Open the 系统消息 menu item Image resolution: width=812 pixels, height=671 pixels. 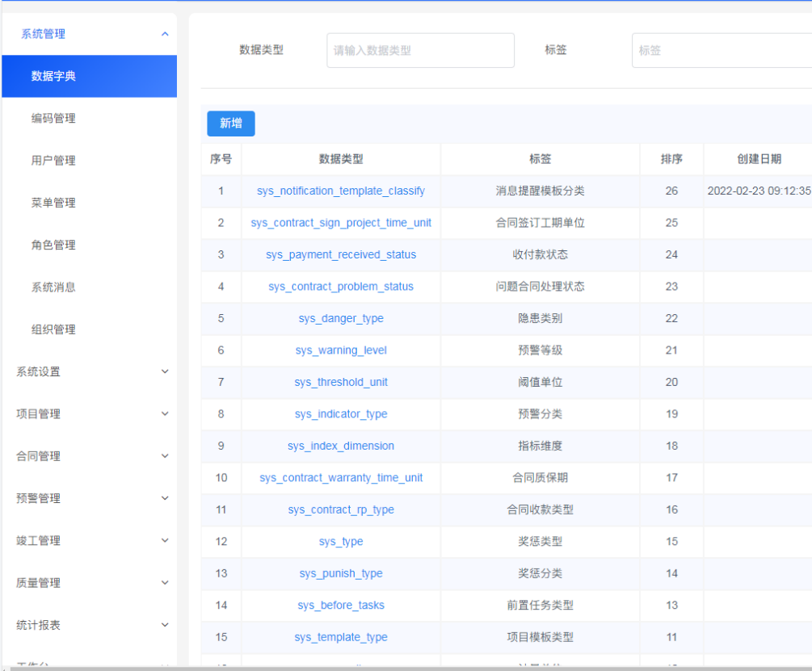click(x=89, y=287)
